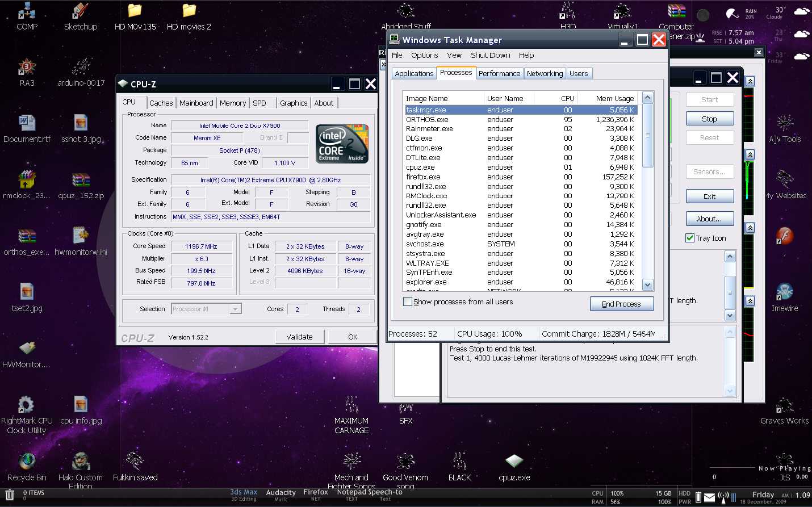Open the Sketchup desktop icon

[x=81, y=12]
